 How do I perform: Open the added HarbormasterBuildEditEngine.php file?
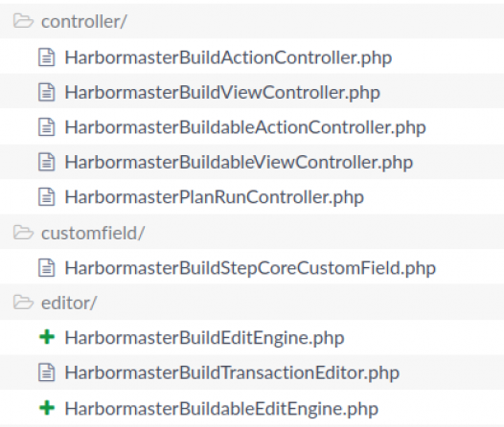pos(204,338)
